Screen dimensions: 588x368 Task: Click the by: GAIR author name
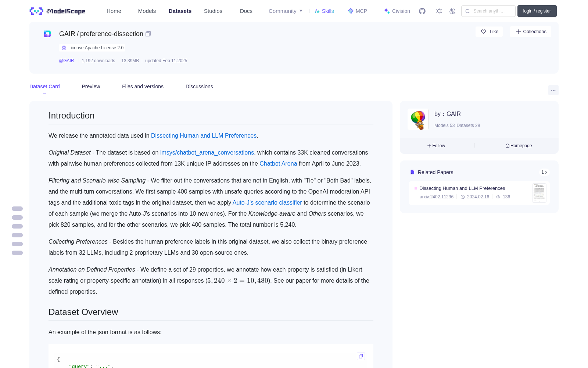[x=448, y=114]
